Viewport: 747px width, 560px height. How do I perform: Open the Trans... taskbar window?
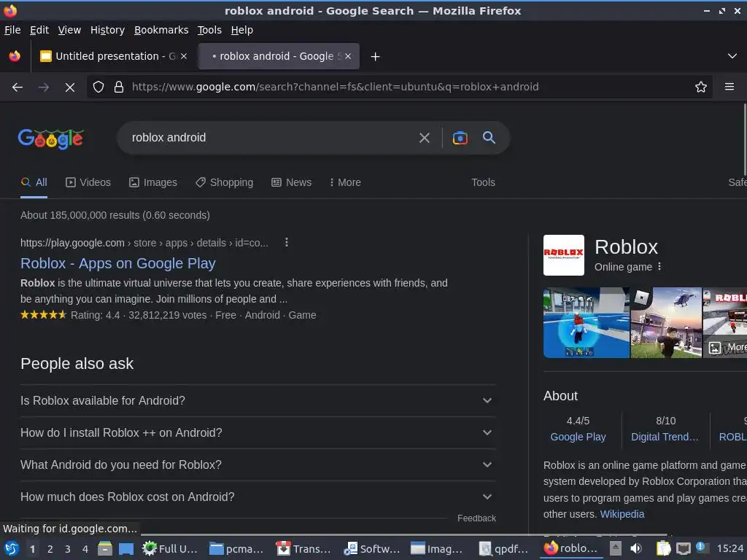(x=303, y=548)
